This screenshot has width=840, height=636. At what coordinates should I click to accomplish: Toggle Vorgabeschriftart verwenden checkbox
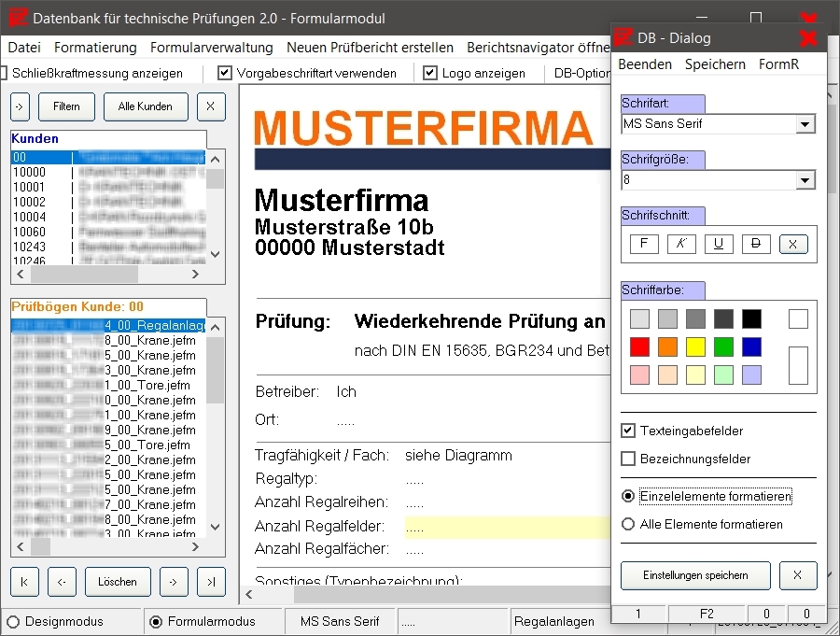(225, 73)
